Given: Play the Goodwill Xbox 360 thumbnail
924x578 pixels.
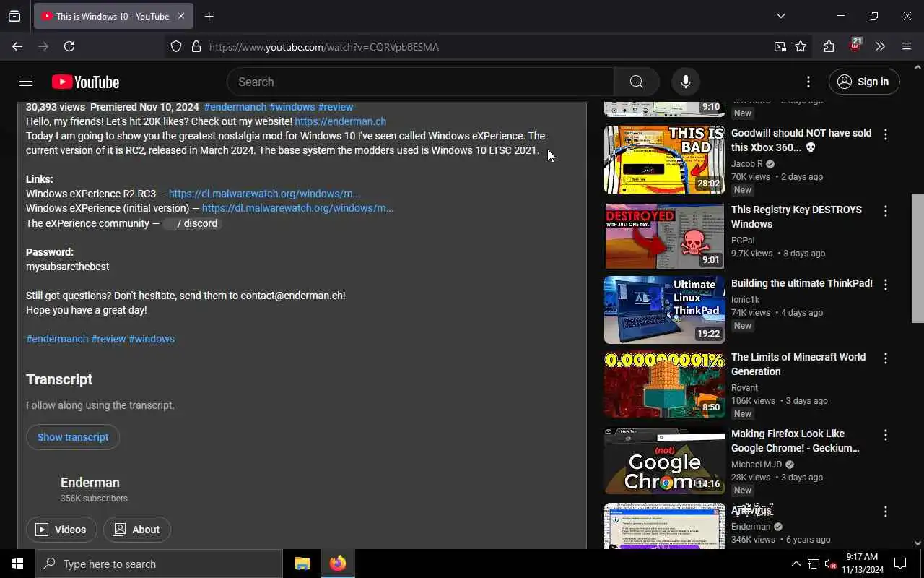Looking at the screenshot, I should [x=664, y=160].
